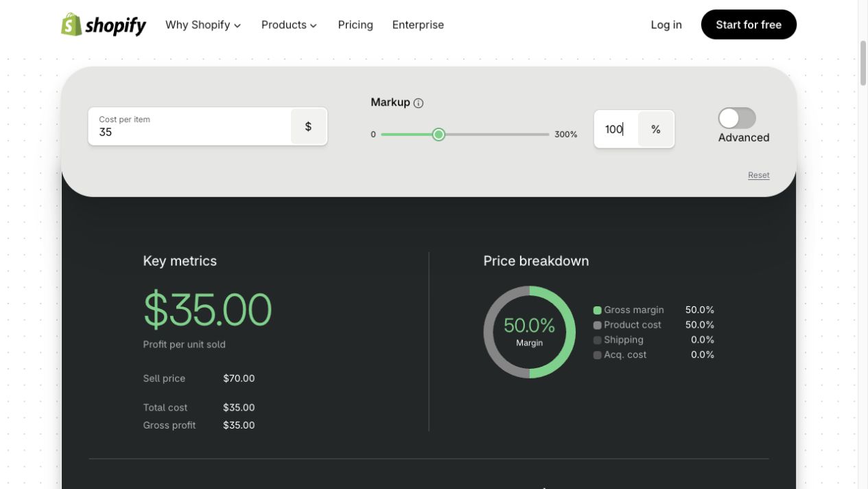Click the Total cost $35.00 value
The width and height of the screenshot is (868, 489).
click(239, 407)
